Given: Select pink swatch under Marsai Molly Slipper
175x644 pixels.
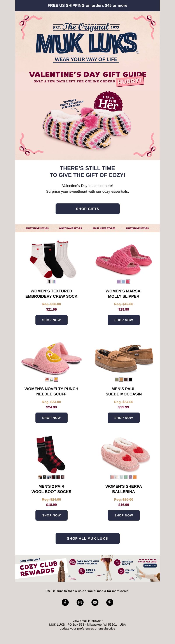Looking at the screenshot, I should coord(128,282).
